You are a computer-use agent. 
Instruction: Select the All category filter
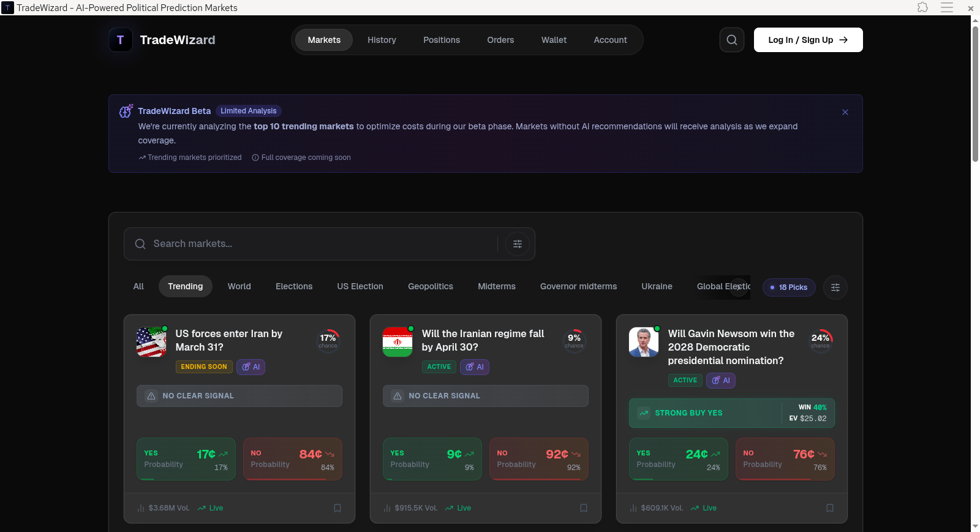[138, 286]
